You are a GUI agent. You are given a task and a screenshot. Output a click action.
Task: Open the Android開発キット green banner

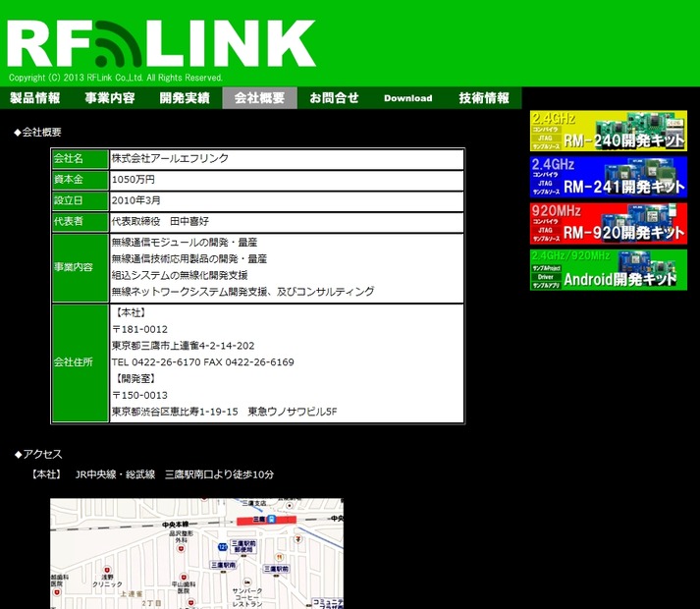coord(609,270)
